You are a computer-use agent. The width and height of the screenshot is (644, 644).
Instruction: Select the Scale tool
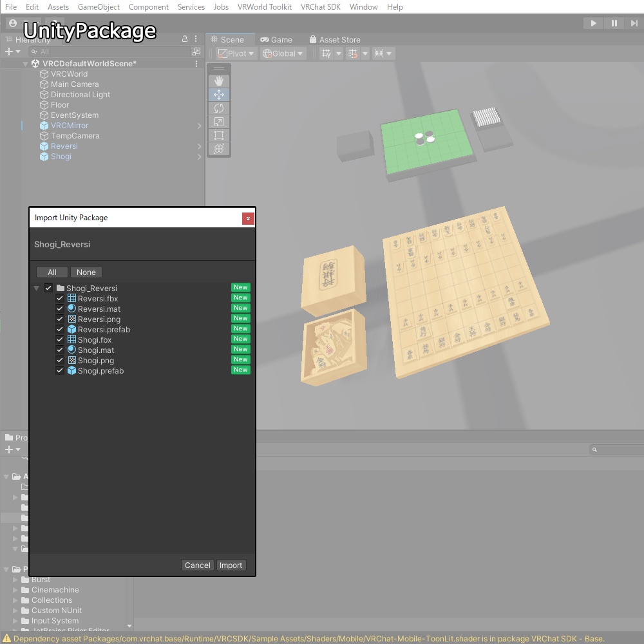219,122
